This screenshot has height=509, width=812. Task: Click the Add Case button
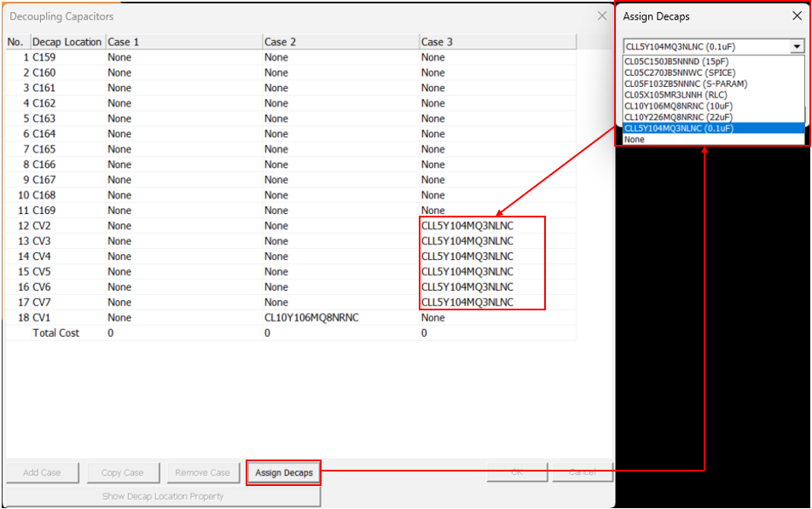point(43,472)
